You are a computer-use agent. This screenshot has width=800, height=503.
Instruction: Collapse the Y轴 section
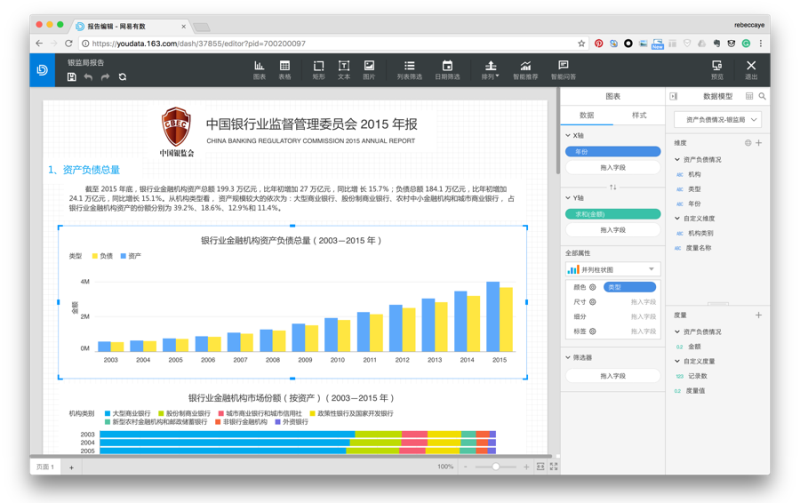point(568,198)
